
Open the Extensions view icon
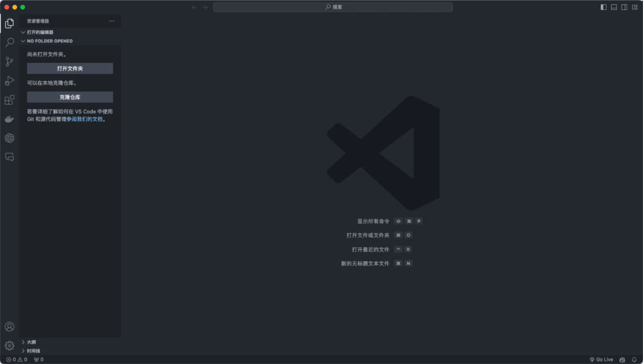(9, 99)
